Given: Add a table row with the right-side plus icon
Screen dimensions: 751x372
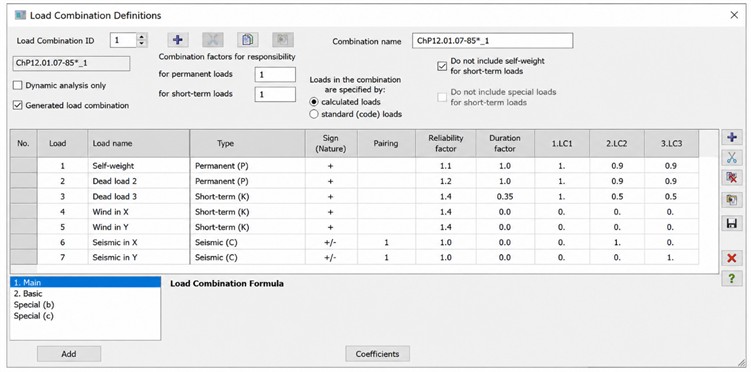Looking at the screenshot, I should [731, 138].
